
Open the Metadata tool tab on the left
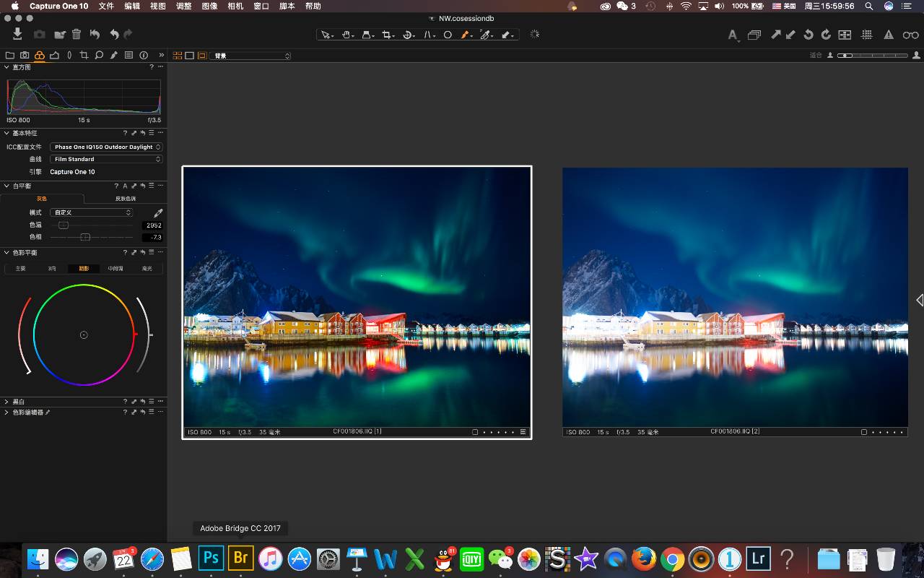(x=128, y=55)
